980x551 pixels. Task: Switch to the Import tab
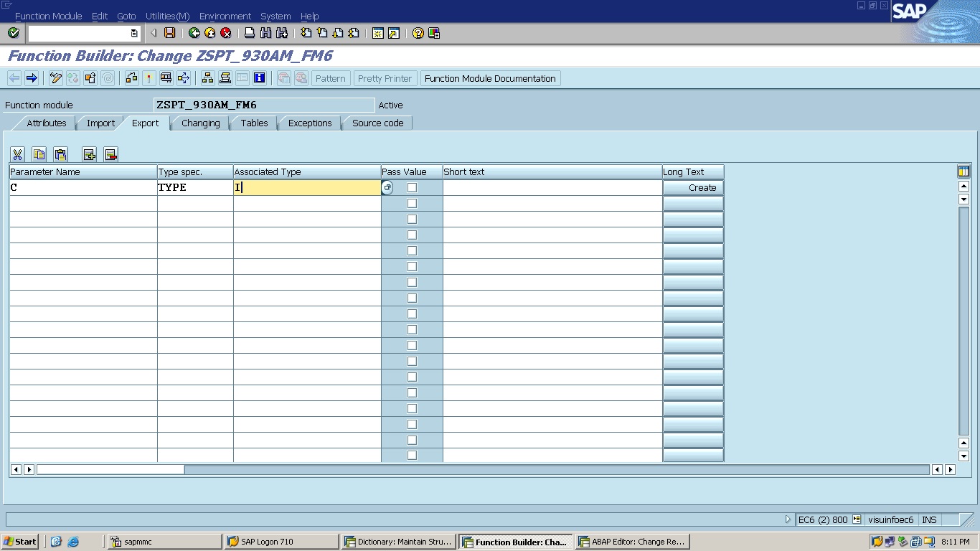[100, 123]
